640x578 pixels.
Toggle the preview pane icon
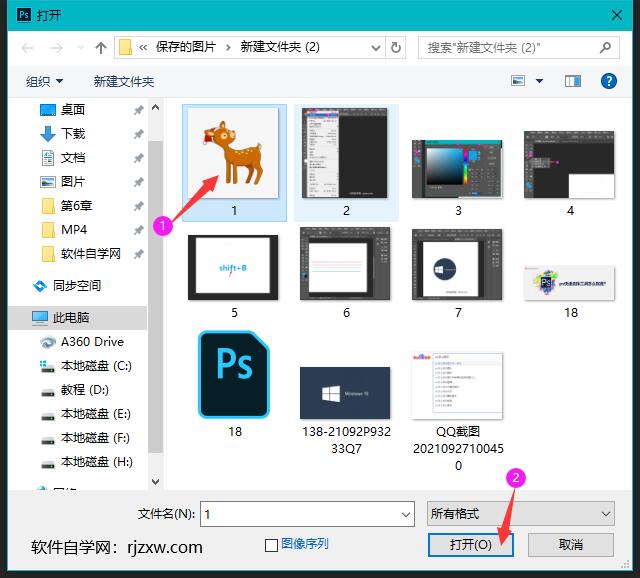tap(573, 81)
